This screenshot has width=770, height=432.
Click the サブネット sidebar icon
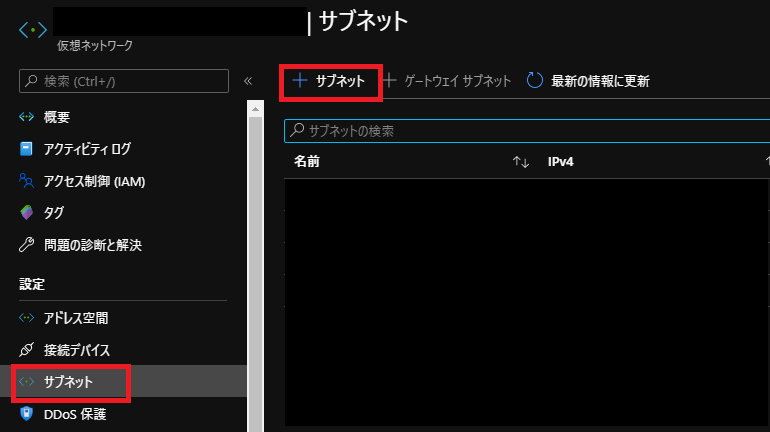[27, 381]
